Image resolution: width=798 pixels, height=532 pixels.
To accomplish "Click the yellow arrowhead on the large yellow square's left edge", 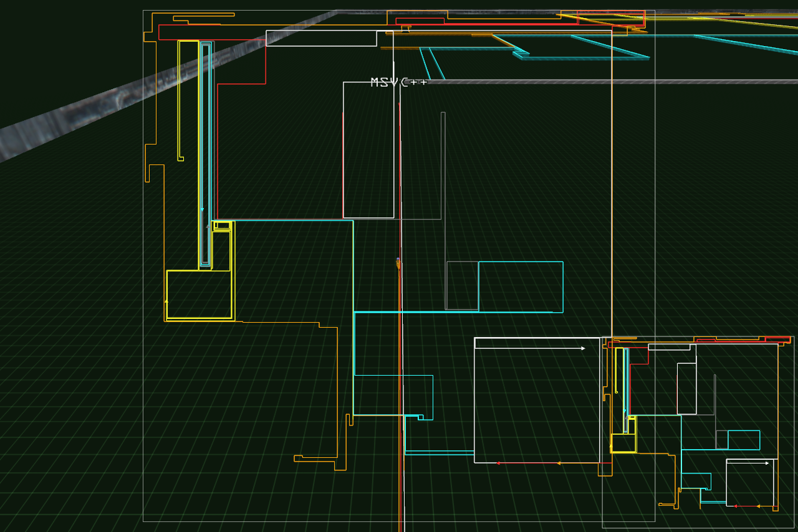I will click(166, 301).
